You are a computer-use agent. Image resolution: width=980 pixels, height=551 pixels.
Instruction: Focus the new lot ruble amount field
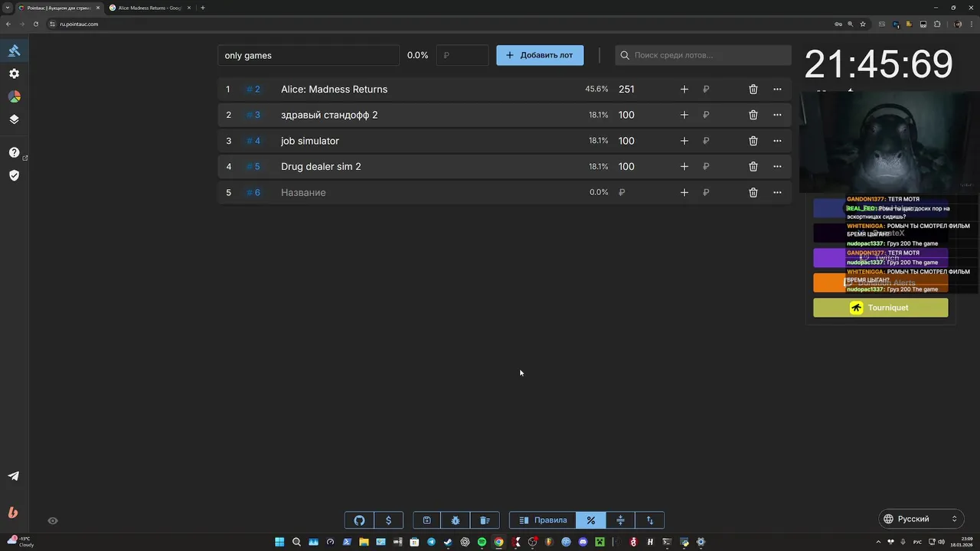[x=462, y=55]
